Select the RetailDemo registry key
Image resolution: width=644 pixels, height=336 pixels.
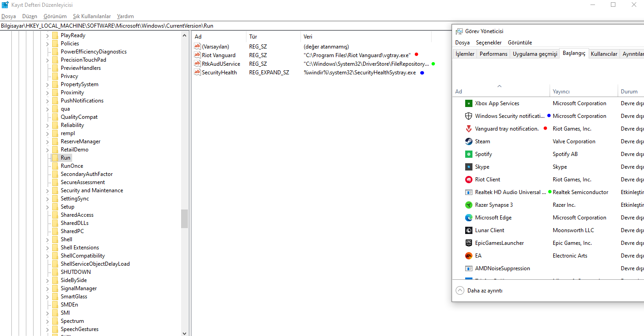74,150
